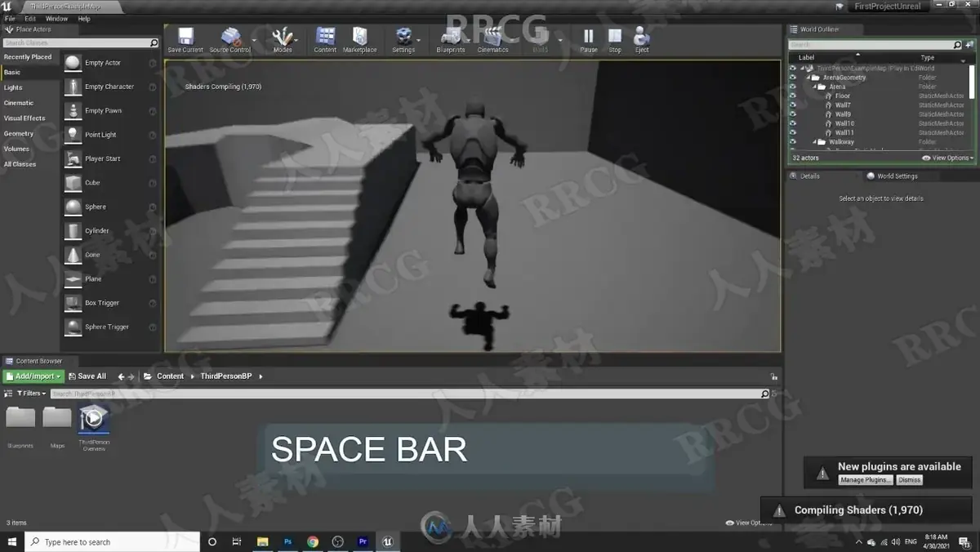Open World Outliner View Options dropdown

pos(947,158)
